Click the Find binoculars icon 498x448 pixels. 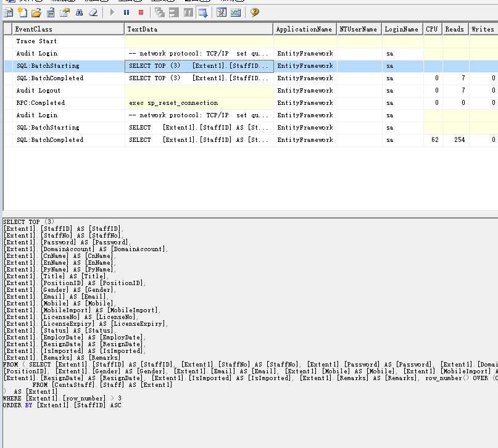coord(79,13)
